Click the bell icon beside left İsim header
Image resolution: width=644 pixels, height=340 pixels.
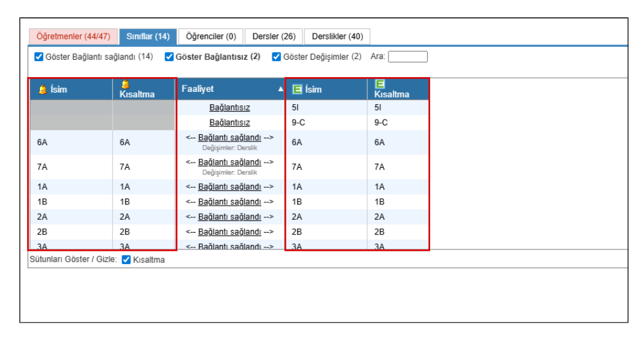pyautogui.click(x=42, y=89)
